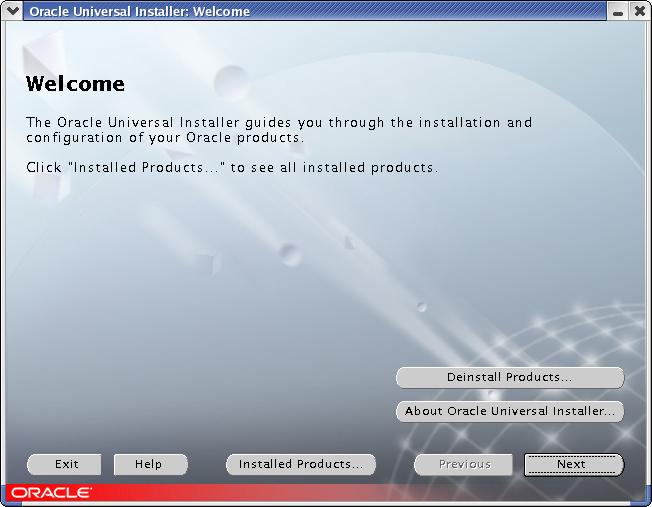Choose Deinstall Products...
The image size is (652, 507).
click(x=509, y=378)
